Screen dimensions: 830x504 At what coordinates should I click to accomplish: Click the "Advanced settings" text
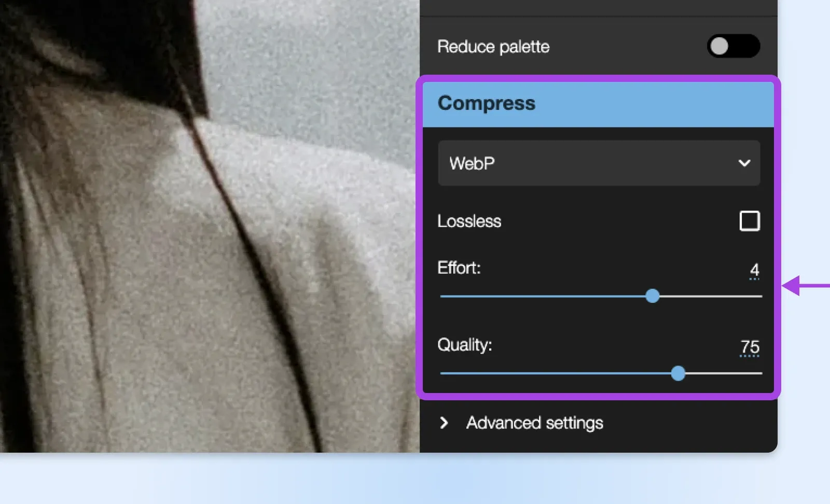click(x=534, y=423)
